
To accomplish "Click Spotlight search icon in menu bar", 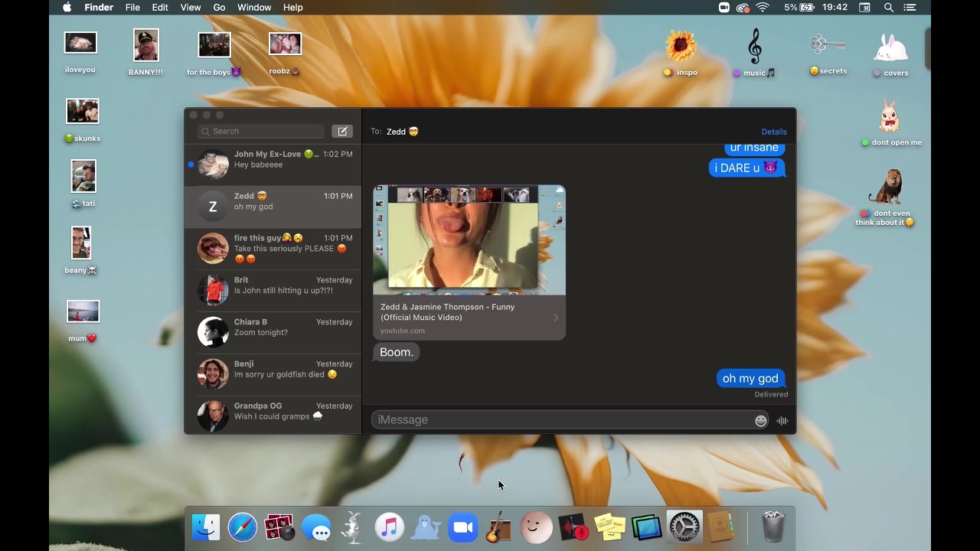I will pyautogui.click(x=888, y=8).
